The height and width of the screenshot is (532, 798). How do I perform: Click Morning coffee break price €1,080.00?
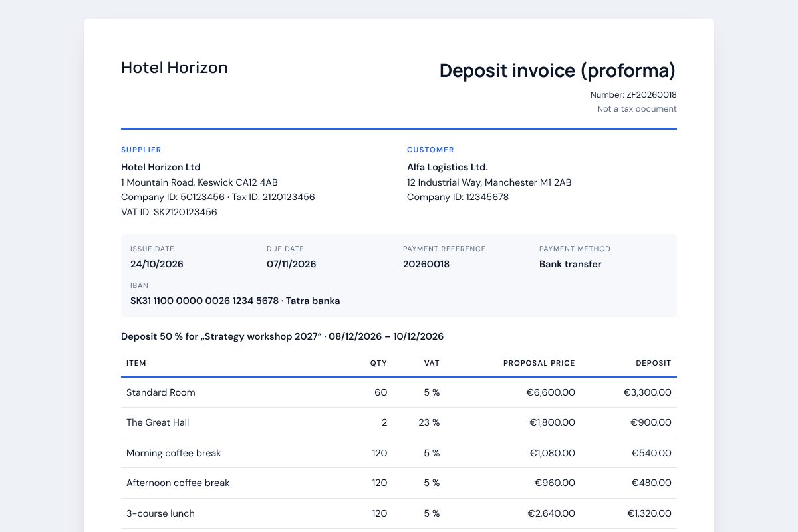553,453
